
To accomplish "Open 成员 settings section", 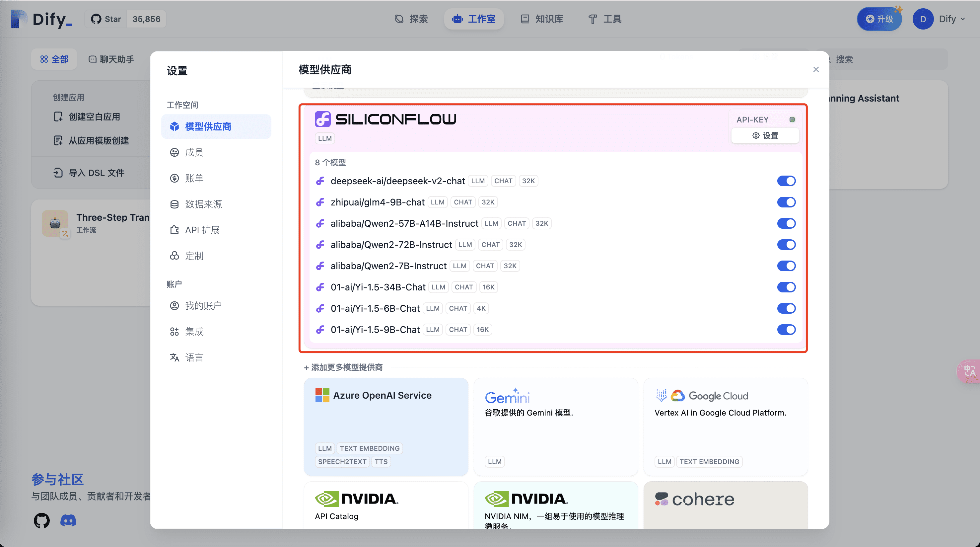I will click(216, 152).
